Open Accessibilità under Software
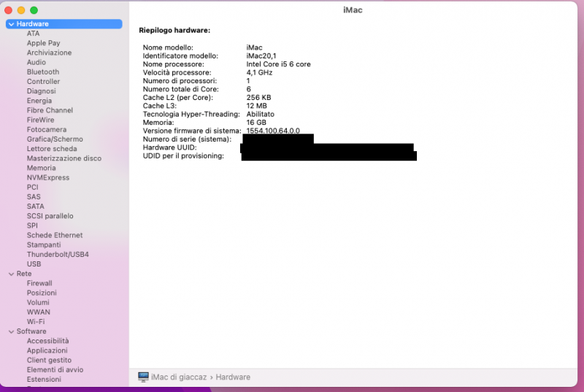The image size is (584, 392). 47,341
